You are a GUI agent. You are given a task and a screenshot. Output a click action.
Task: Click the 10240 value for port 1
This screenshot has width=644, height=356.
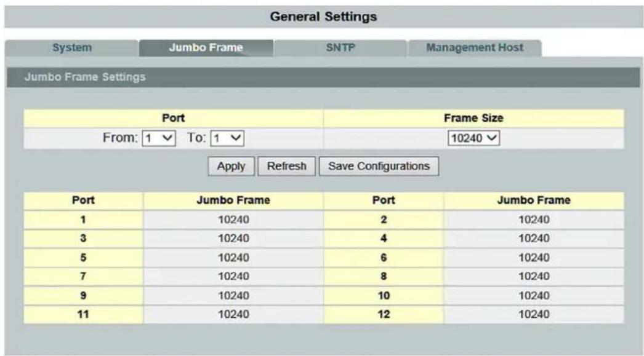(x=234, y=220)
